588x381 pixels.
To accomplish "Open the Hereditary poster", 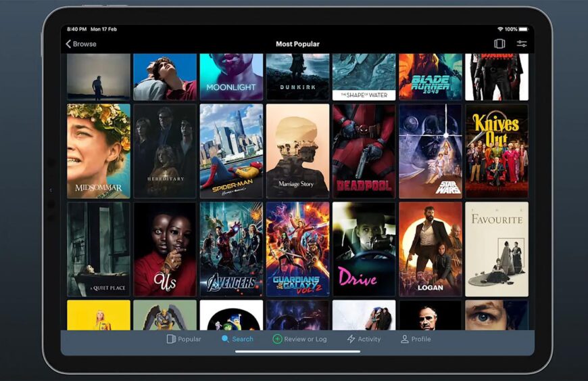I will pyautogui.click(x=165, y=151).
